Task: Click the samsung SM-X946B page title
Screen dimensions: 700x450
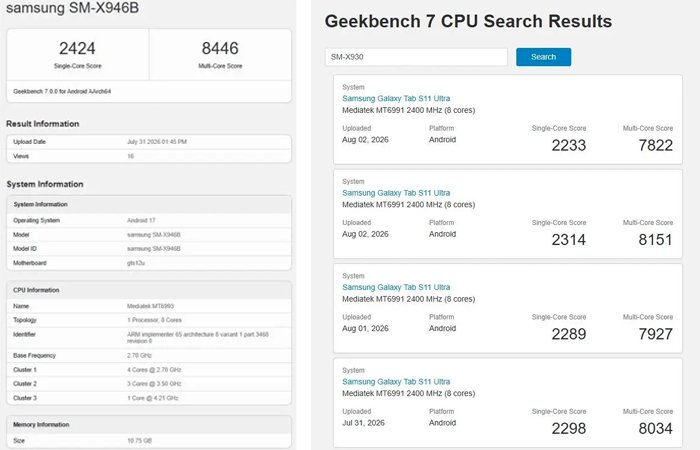Action: 72,8
